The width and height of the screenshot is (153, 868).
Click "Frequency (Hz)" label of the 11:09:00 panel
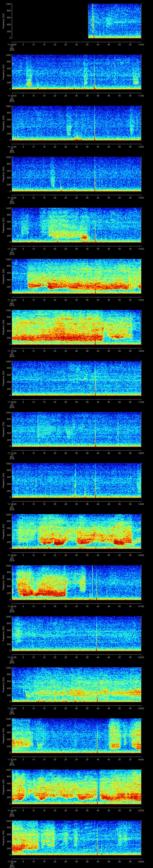[x=3, y=21]
